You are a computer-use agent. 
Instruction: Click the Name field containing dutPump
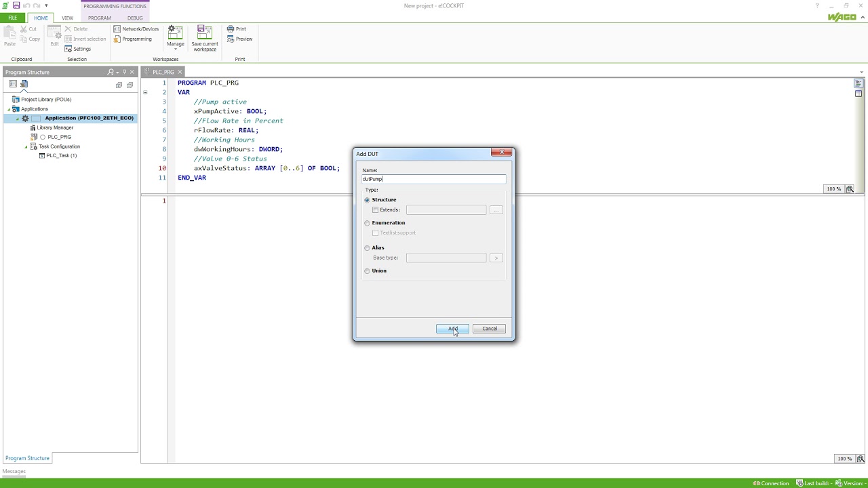(434, 179)
